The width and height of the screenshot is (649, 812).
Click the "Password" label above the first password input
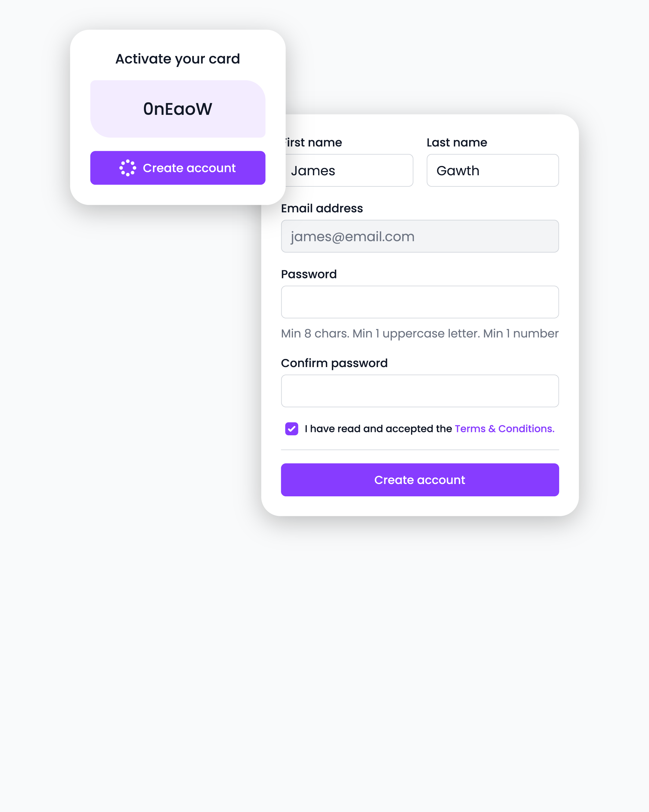coord(309,274)
